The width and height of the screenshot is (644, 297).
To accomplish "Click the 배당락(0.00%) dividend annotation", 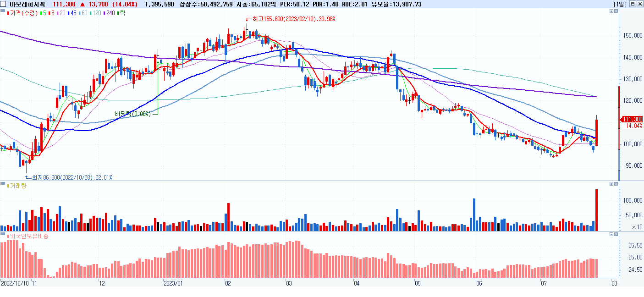I will click(132, 114).
